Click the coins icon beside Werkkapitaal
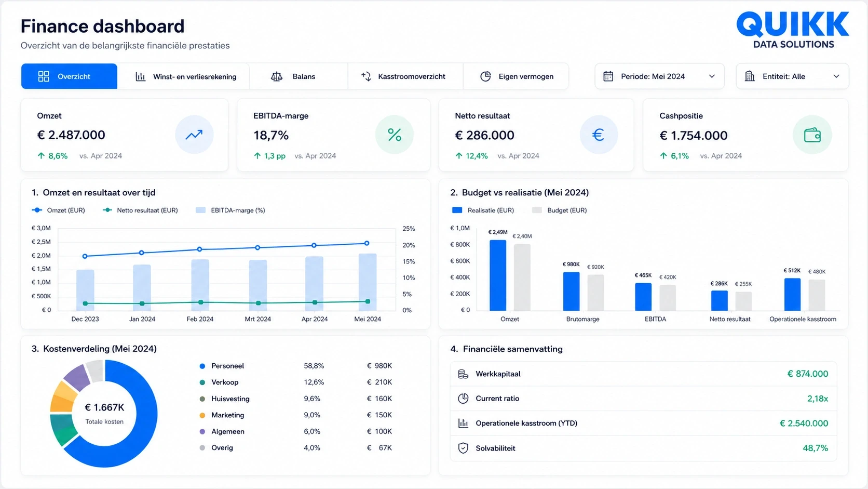The image size is (868, 489). pyautogui.click(x=463, y=374)
